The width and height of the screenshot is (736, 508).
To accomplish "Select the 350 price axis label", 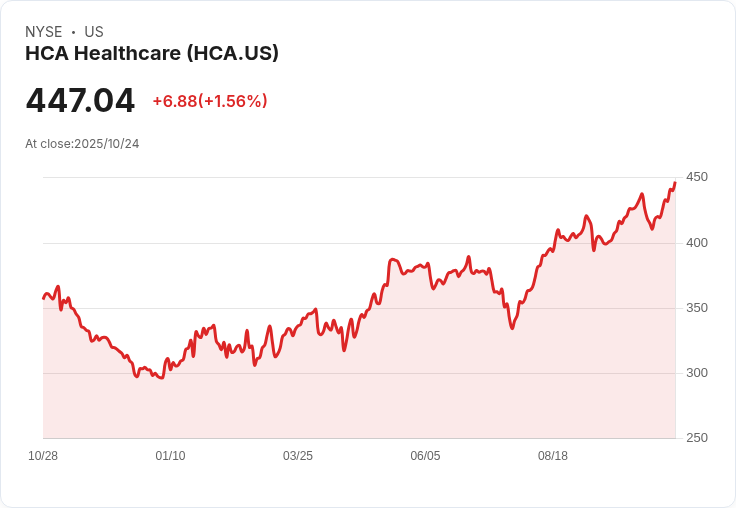I will pyautogui.click(x=696, y=308).
